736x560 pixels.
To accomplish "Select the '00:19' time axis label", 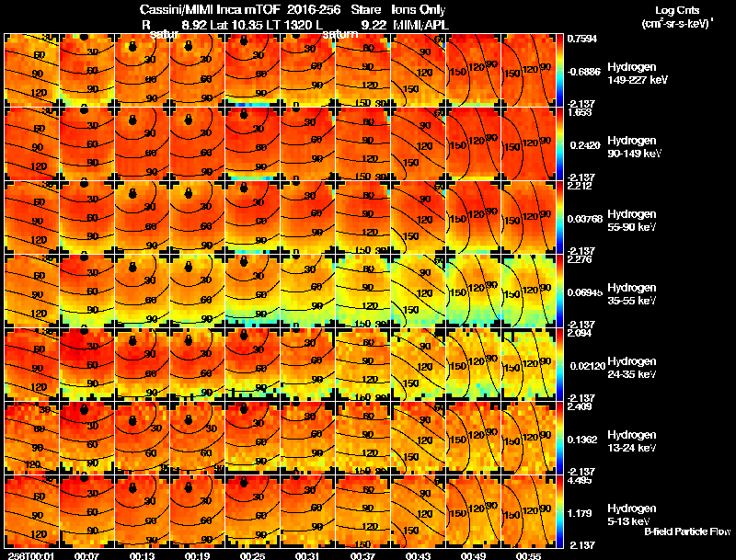I will [197, 555].
